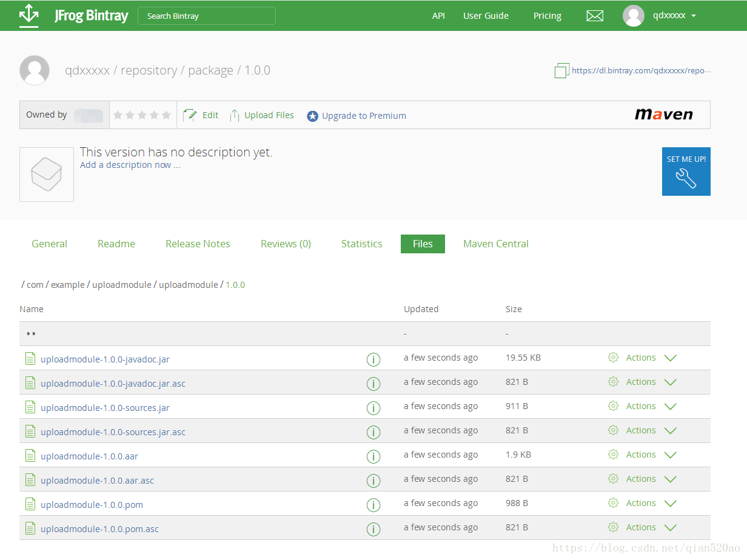Show info for uploadmodule-1.0.0.pom.asc
This screenshot has width=747, height=560.
click(x=373, y=529)
